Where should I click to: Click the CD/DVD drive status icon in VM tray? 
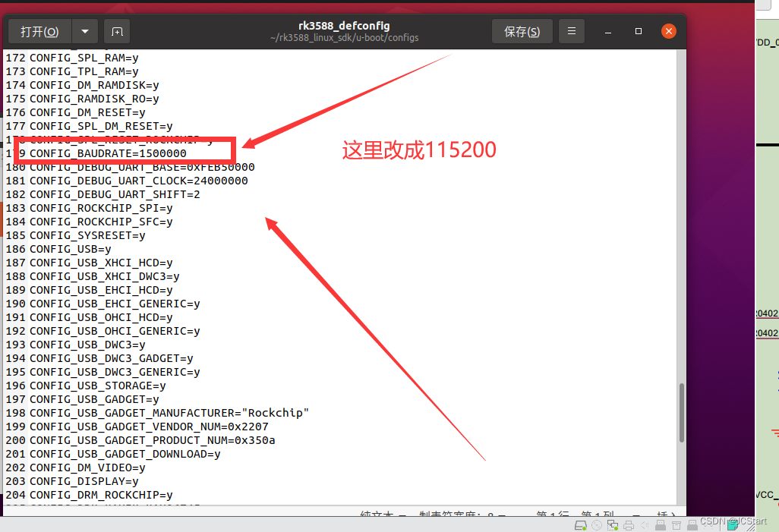597,525
